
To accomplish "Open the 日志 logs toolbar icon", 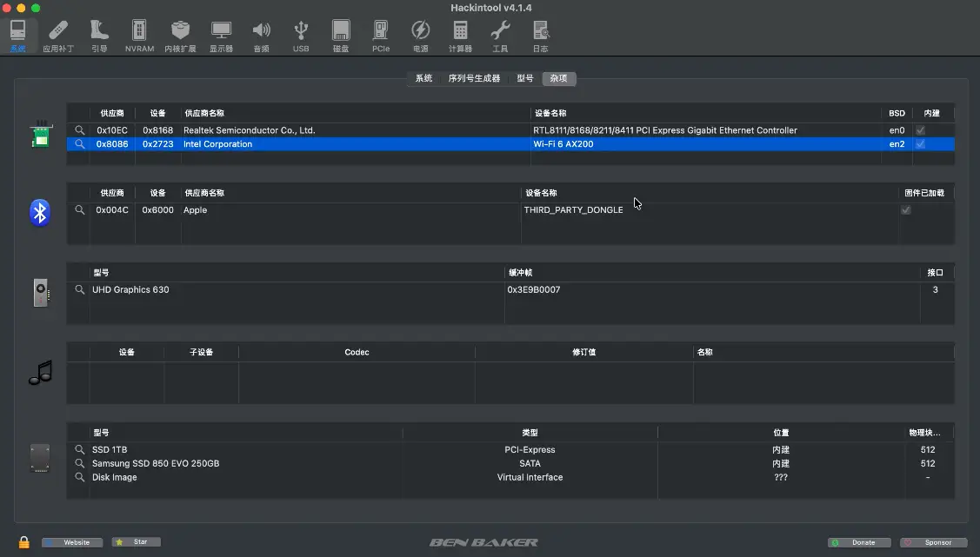I will pyautogui.click(x=540, y=36).
